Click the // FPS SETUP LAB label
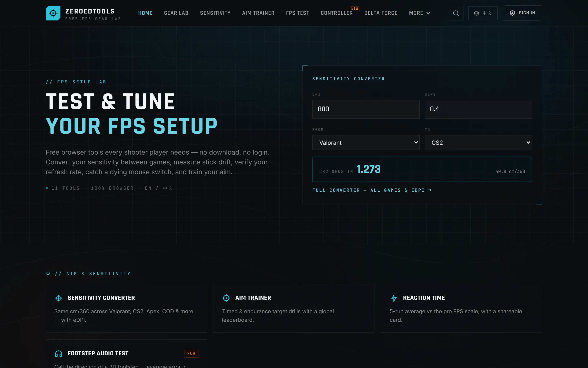 pyautogui.click(x=76, y=82)
